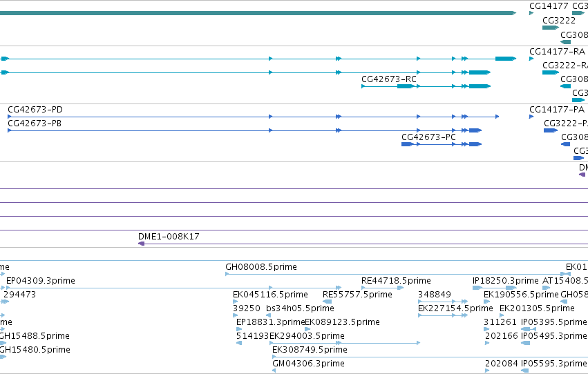This screenshot has height=374, width=588.
Task: Open the bs34h05.5prime EST label
Action: coord(300,308)
